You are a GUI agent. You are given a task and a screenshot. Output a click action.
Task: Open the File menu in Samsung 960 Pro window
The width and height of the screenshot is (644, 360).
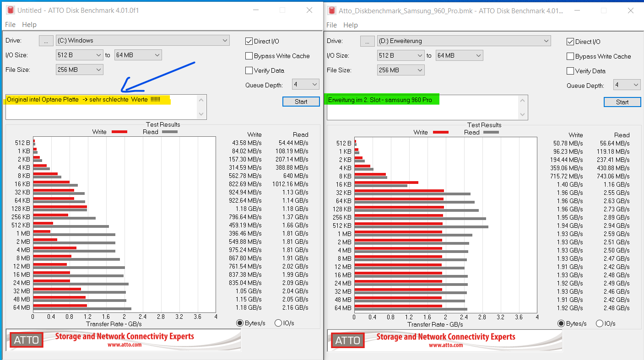331,25
